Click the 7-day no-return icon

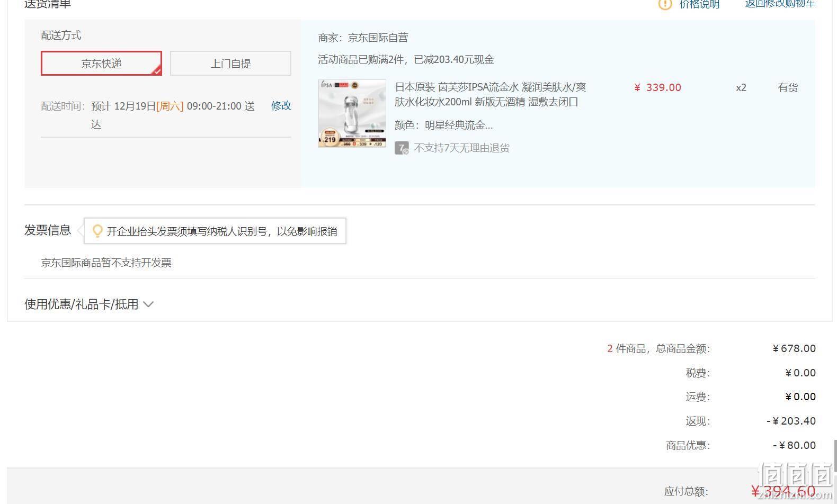[402, 148]
